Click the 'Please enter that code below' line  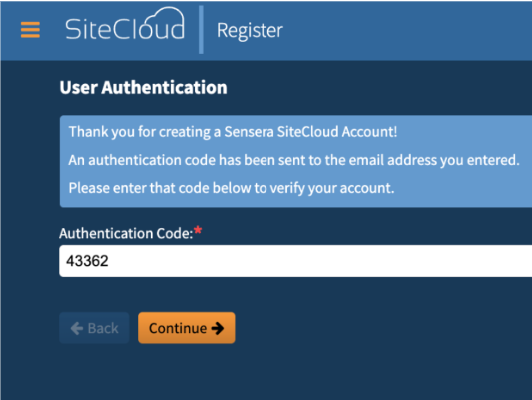click(232, 188)
